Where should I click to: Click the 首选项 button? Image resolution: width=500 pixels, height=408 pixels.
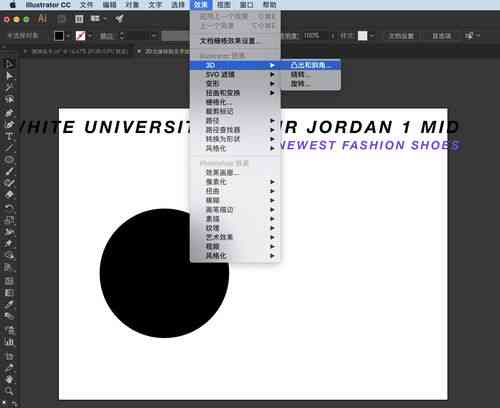tap(441, 36)
